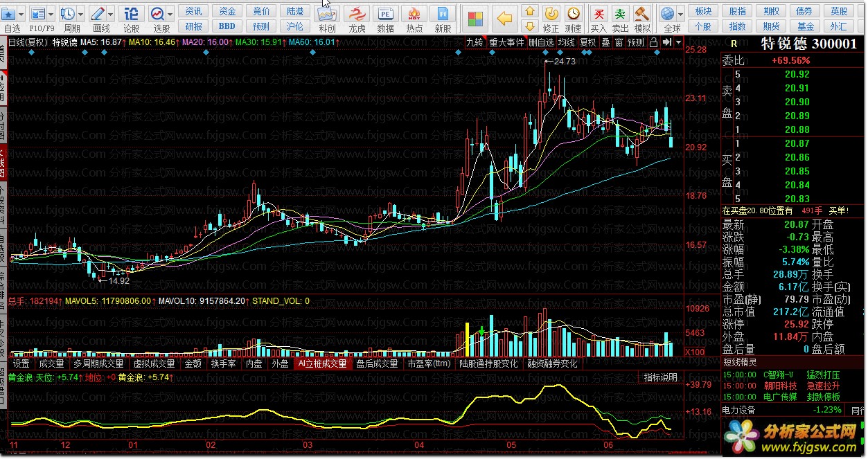Open the 全球 globe icon
This screenshot has width=868, height=459.
tap(667, 14)
